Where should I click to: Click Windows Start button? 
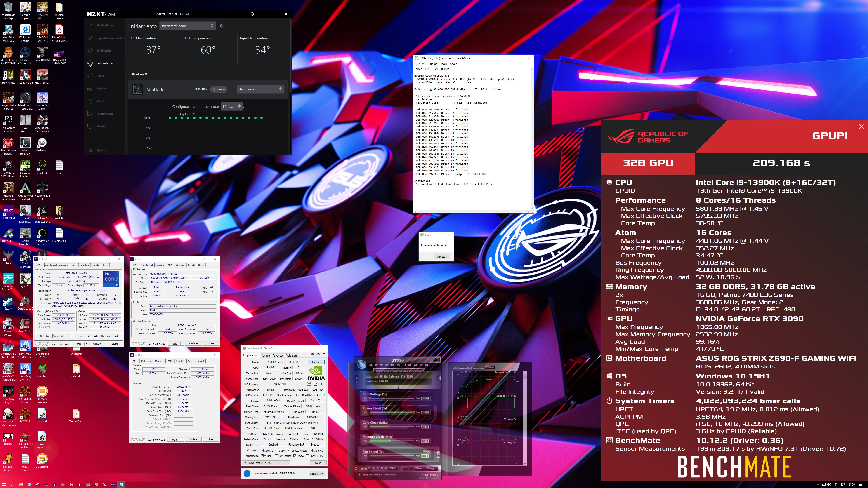tap(4, 485)
